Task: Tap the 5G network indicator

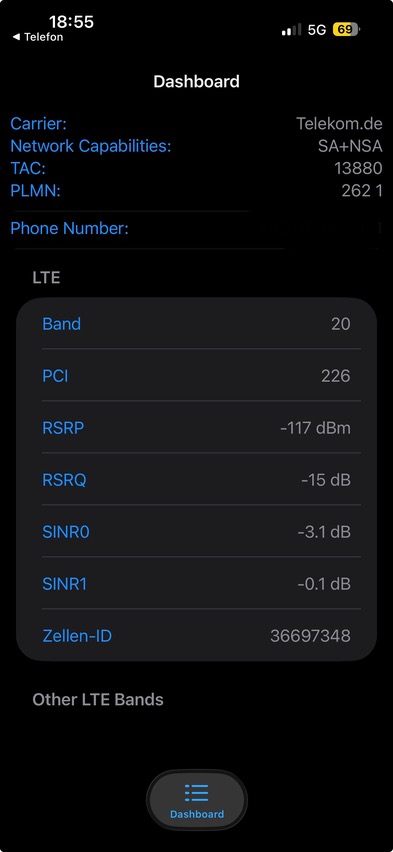Action: click(317, 30)
